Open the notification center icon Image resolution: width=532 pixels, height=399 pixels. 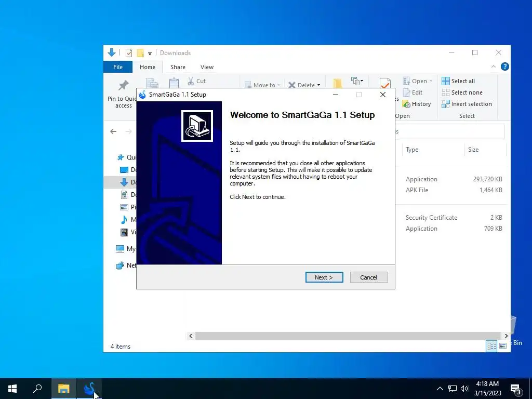(516, 389)
